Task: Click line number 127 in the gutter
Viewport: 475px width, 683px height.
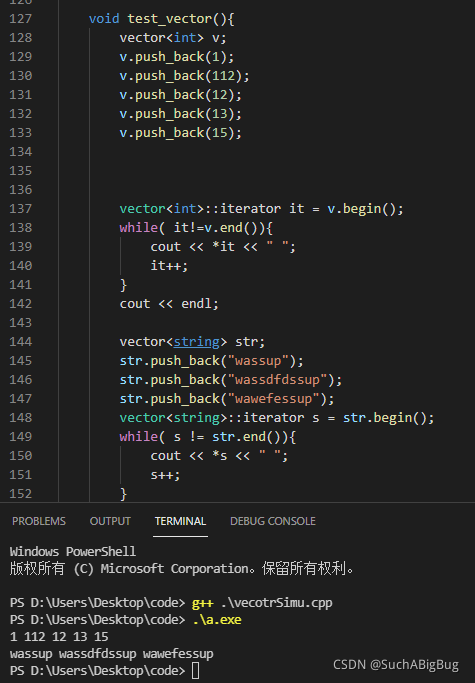Action: coord(20,19)
